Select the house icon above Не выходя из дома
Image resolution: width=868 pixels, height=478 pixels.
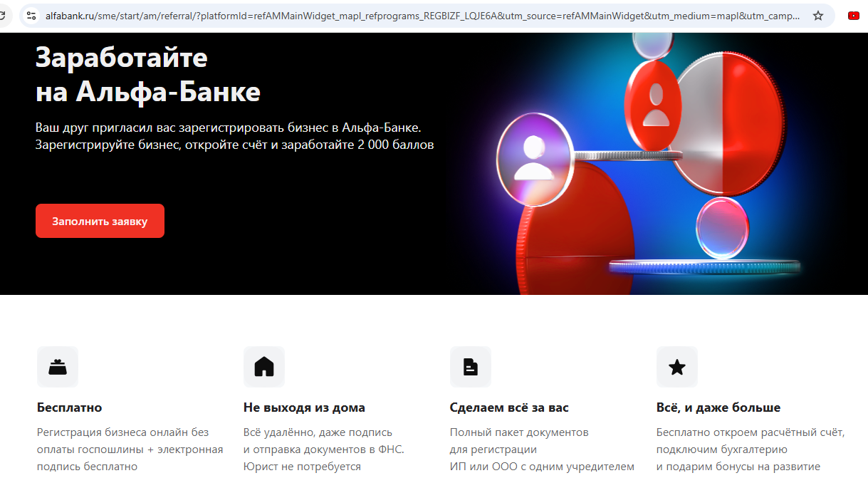click(264, 367)
